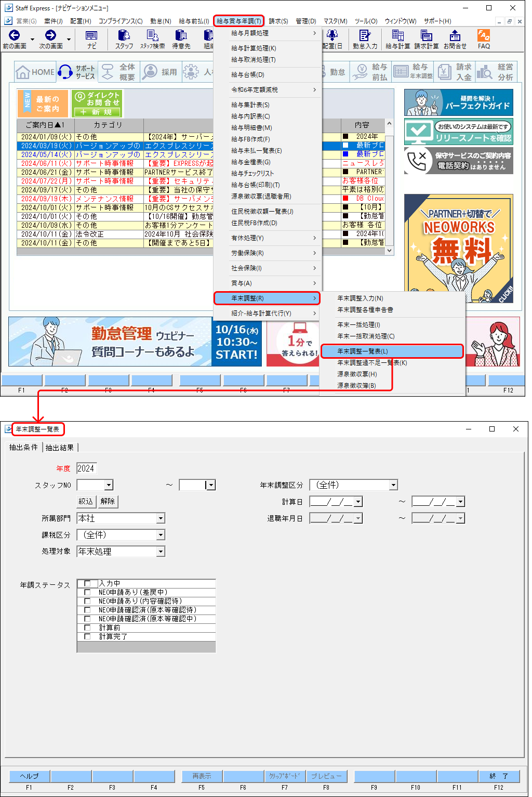
Task: Select 源泉徴収票(H) submenu item
Action: pos(392,374)
